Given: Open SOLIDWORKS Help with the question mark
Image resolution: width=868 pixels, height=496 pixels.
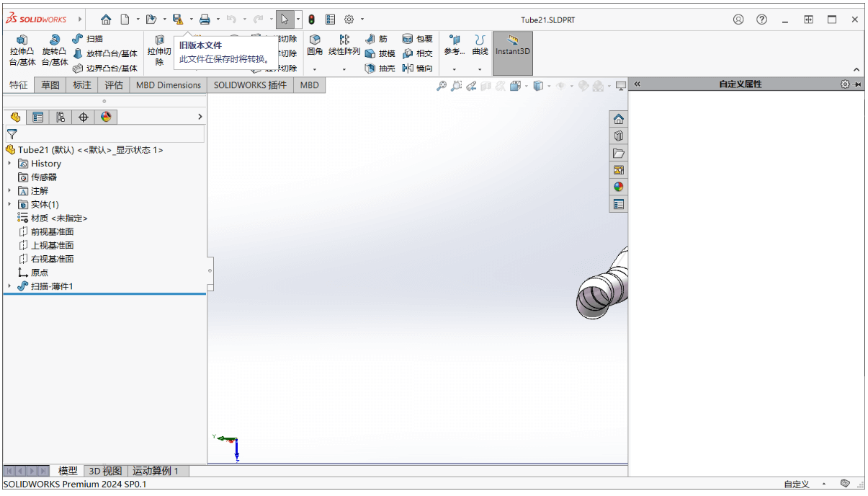Looking at the screenshot, I should pos(761,19).
